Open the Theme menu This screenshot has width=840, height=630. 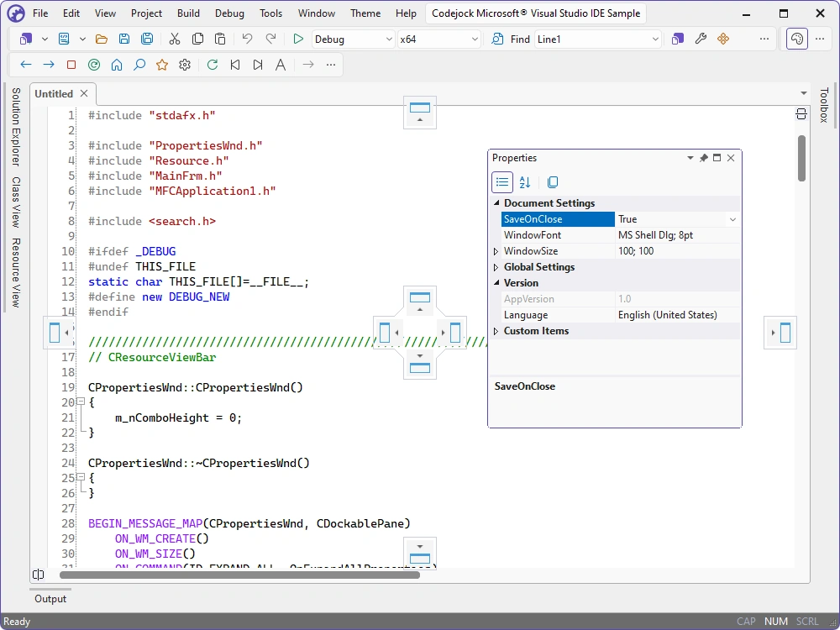coord(365,13)
